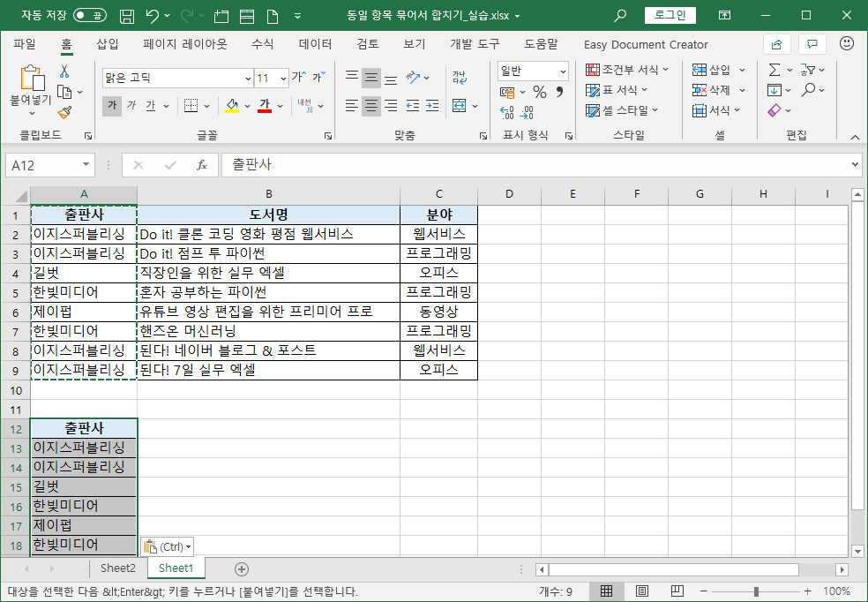Image resolution: width=868 pixels, height=602 pixels.
Task: Open the number format 일반 dropdown
Action: point(563,71)
